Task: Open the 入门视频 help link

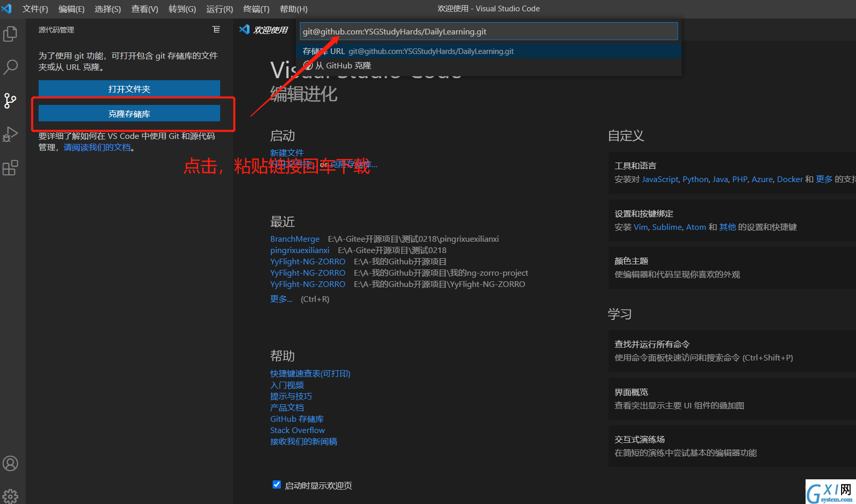Action: point(287,385)
